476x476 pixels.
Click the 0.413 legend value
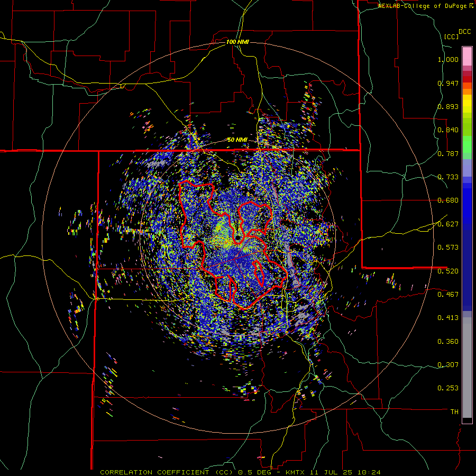coord(448,318)
